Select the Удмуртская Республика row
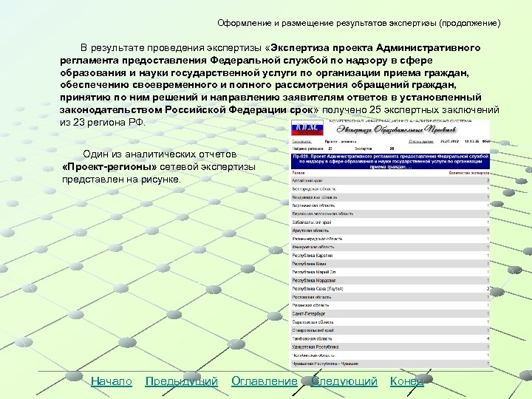Image resolution: width=532 pixels, height=399 pixels. coord(391,347)
